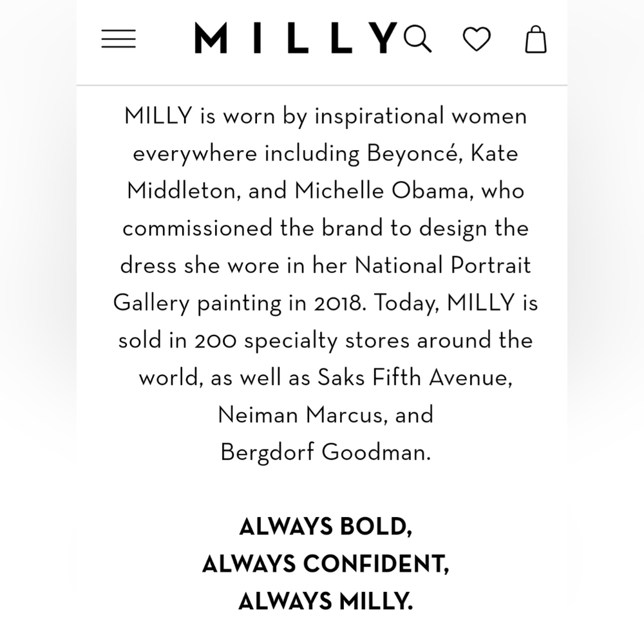
Task: Click the "ALWAYS CONFIDENT," tagline line
Action: coord(326,563)
